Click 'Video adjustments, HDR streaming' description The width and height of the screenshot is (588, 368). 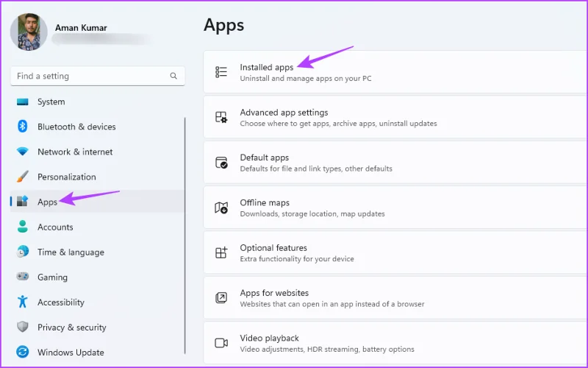point(327,349)
